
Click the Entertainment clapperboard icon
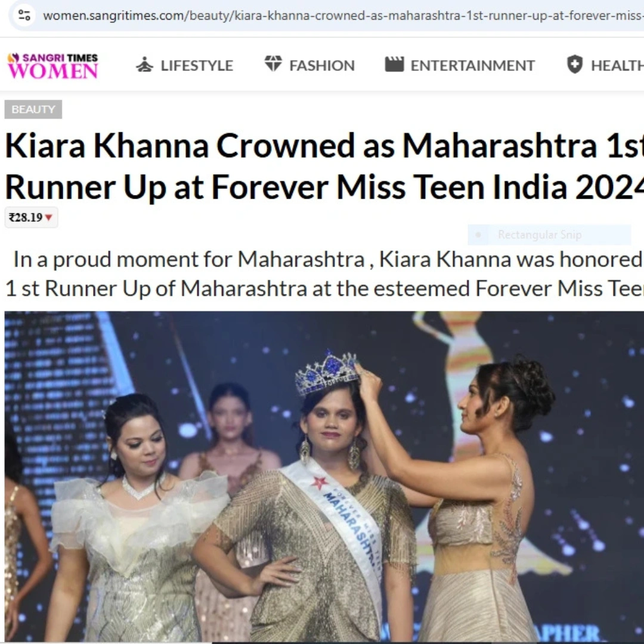coord(394,64)
